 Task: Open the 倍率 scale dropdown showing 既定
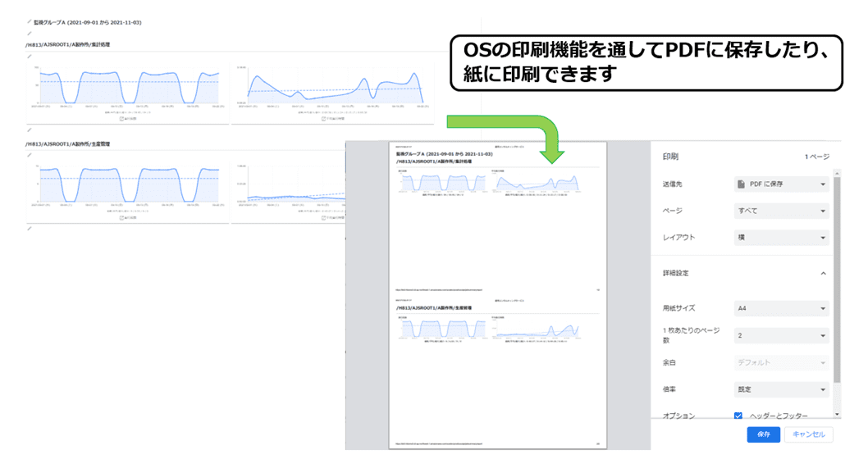click(781, 389)
